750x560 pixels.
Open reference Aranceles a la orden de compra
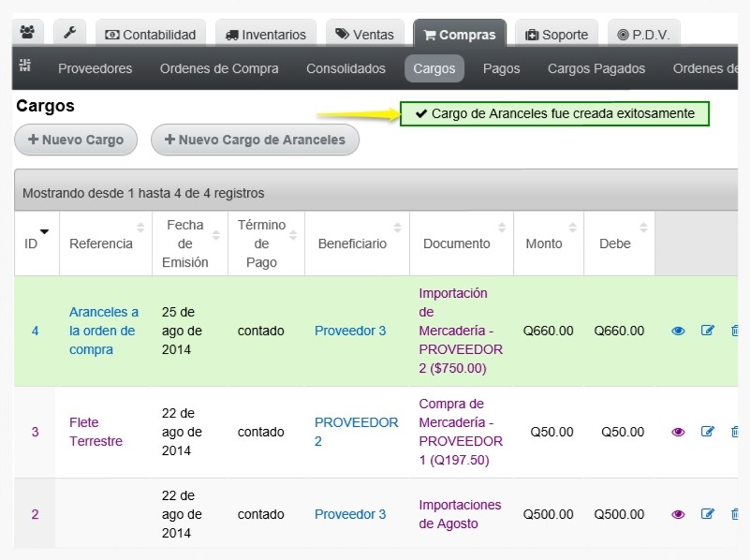pos(104,331)
